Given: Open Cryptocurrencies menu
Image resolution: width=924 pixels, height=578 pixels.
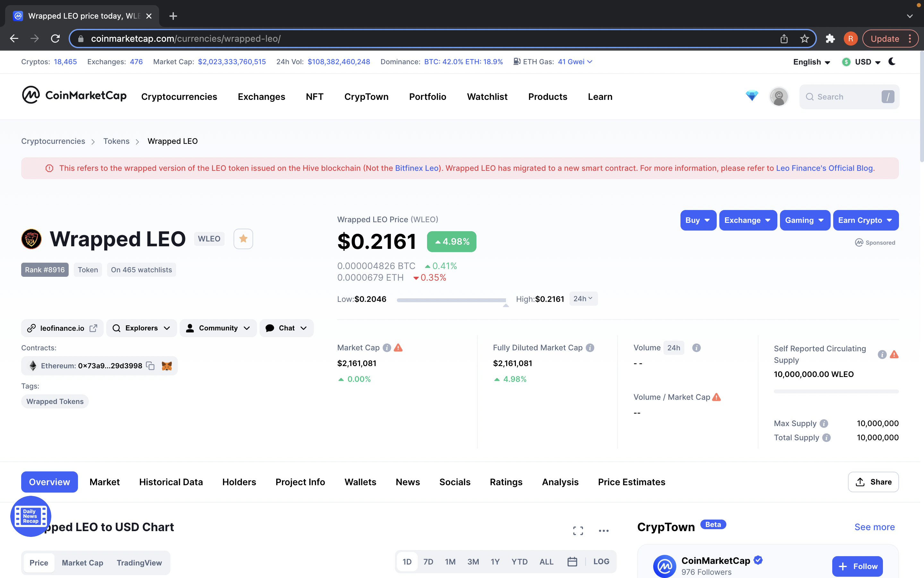Looking at the screenshot, I should tap(179, 97).
